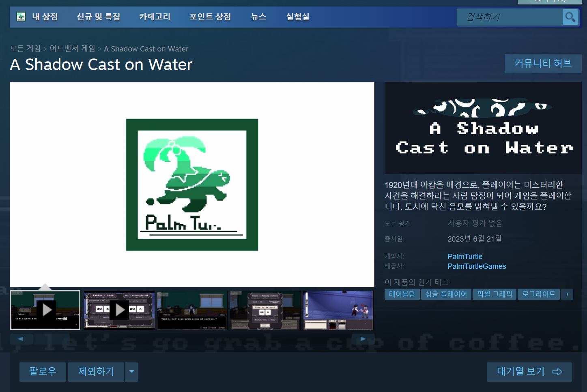This screenshot has height=392, width=587.
Task: Focus the 검색하기 search field
Action: tap(510, 17)
